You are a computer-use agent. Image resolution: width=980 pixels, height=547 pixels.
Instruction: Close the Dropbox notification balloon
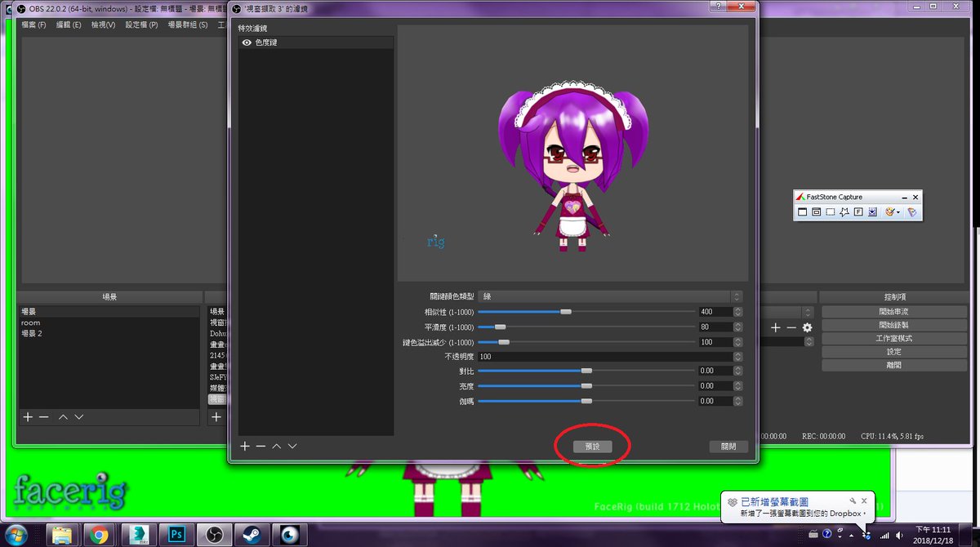864,500
